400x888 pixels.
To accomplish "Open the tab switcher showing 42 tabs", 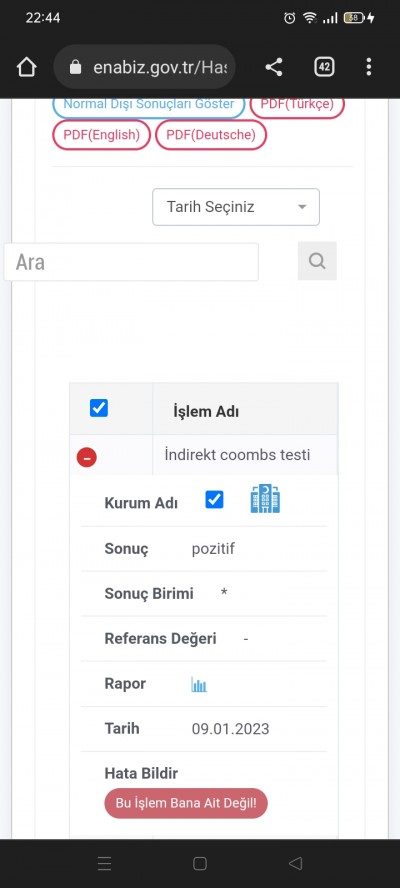I will (324, 67).
